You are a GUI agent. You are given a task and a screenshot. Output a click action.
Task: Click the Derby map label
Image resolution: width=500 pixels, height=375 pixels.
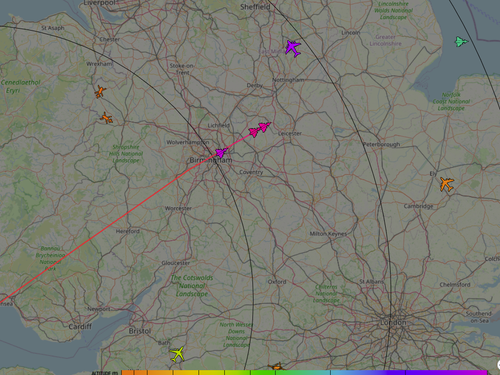point(255,85)
